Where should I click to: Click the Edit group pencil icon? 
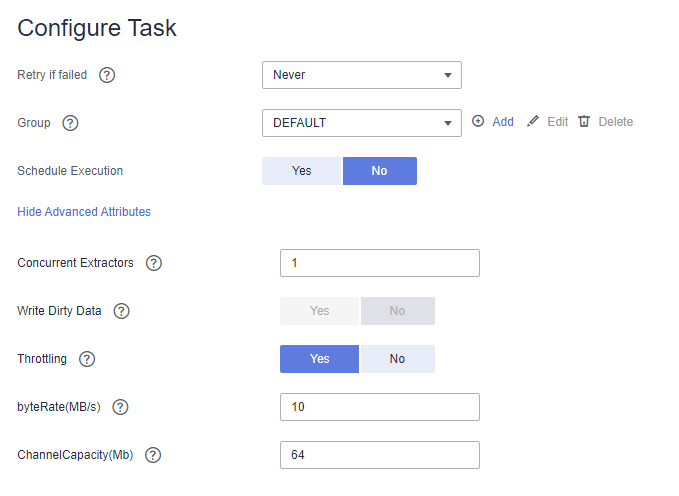click(533, 122)
